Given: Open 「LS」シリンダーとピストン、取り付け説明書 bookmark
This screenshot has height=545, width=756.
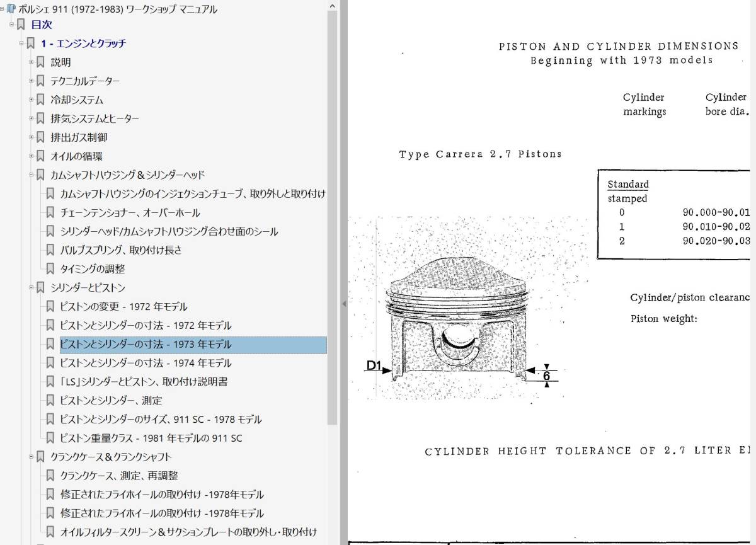Looking at the screenshot, I should (144, 382).
